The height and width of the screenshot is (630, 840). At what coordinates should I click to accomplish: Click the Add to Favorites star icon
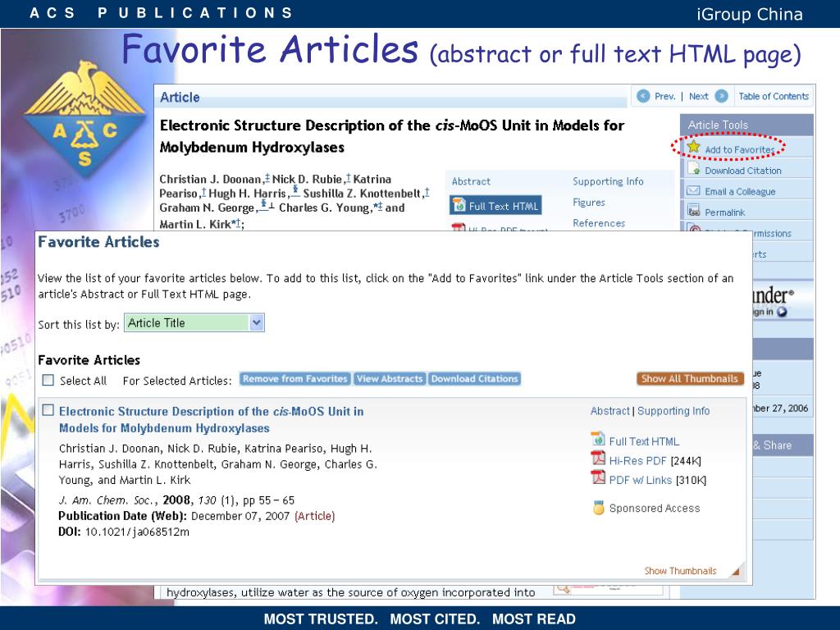coord(694,146)
